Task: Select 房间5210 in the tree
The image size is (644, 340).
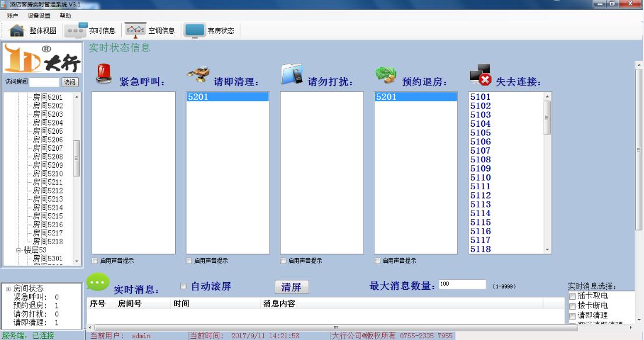Action: click(48, 174)
